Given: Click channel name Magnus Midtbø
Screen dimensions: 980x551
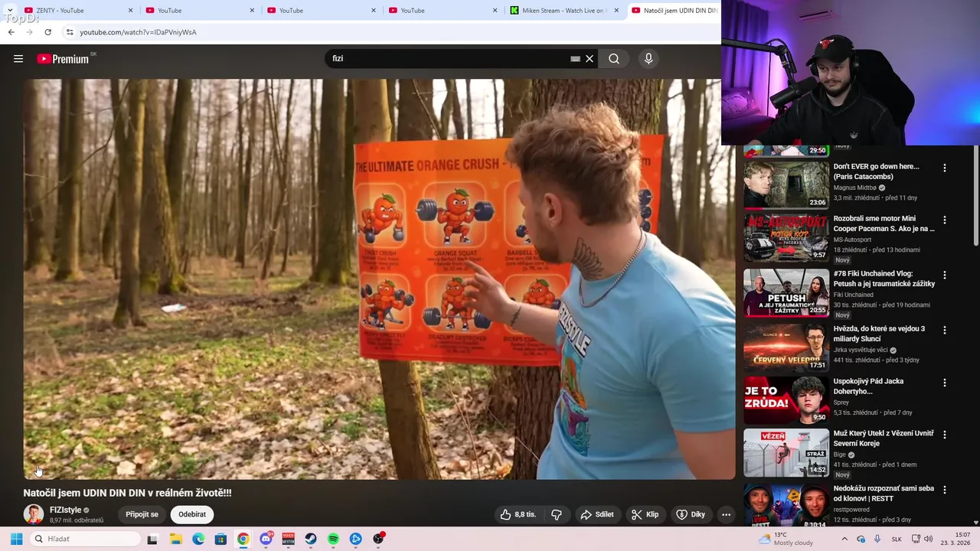Looking at the screenshot, I should [854, 187].
